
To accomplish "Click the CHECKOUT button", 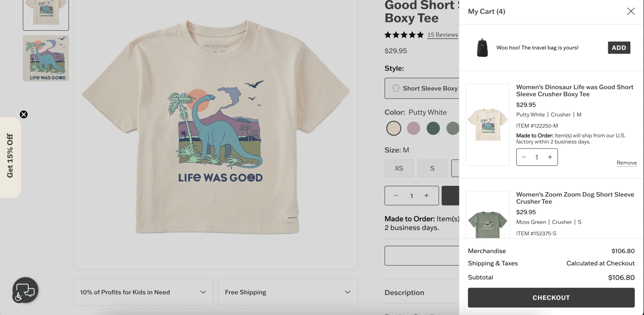I will [x=551, y=297].
